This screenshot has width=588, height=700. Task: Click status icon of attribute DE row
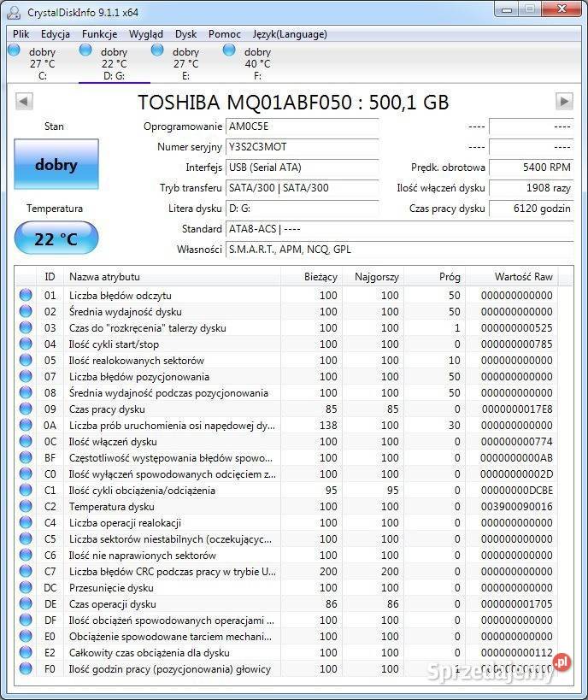(26, 603)
